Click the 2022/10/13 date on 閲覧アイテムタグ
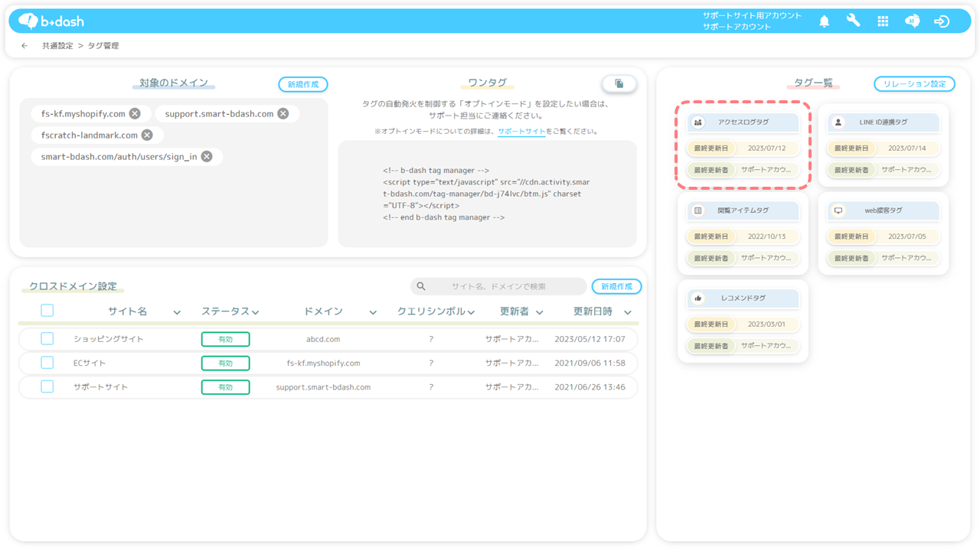 (766, 236)
